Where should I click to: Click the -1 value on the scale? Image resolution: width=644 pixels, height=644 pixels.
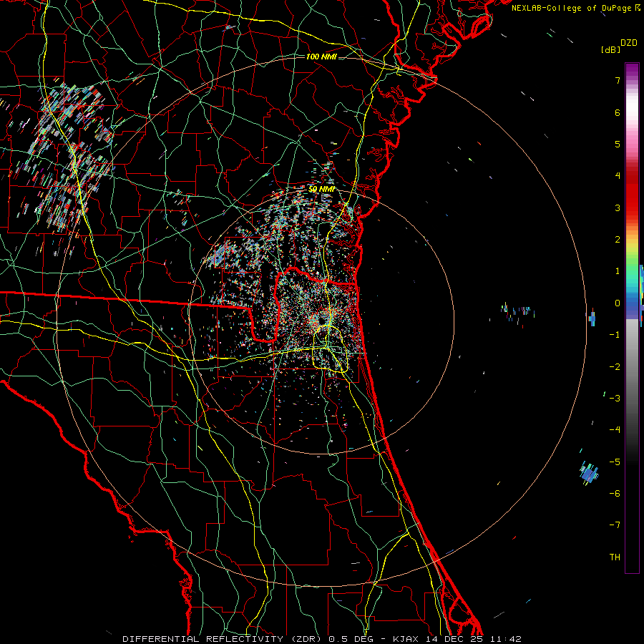(x=615, y=335)
